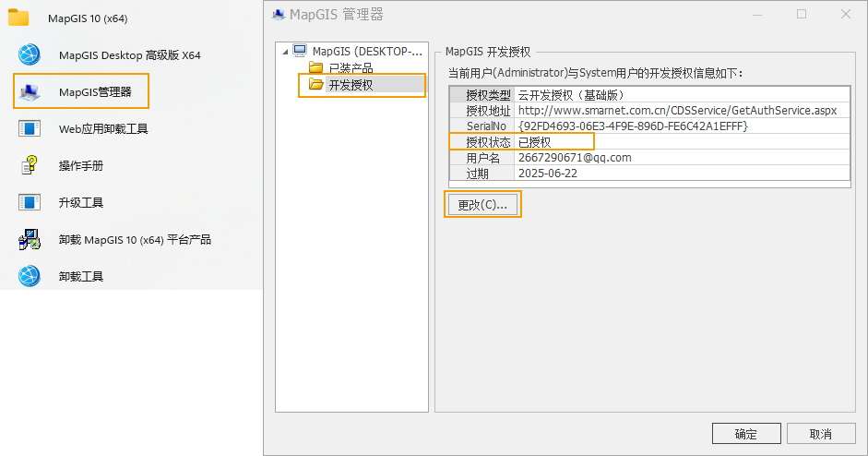Viewport: 868px width, 456px height.
Task: Collapse the MapGIS (DESKTOP-...) tree node
Action: (285, 52)
